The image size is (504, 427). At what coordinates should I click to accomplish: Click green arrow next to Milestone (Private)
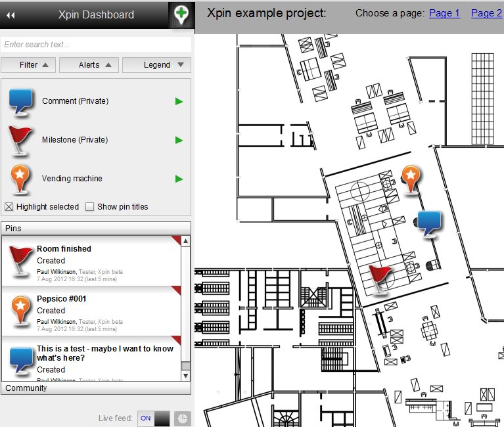pyautogui.click(x=179, y=140)
